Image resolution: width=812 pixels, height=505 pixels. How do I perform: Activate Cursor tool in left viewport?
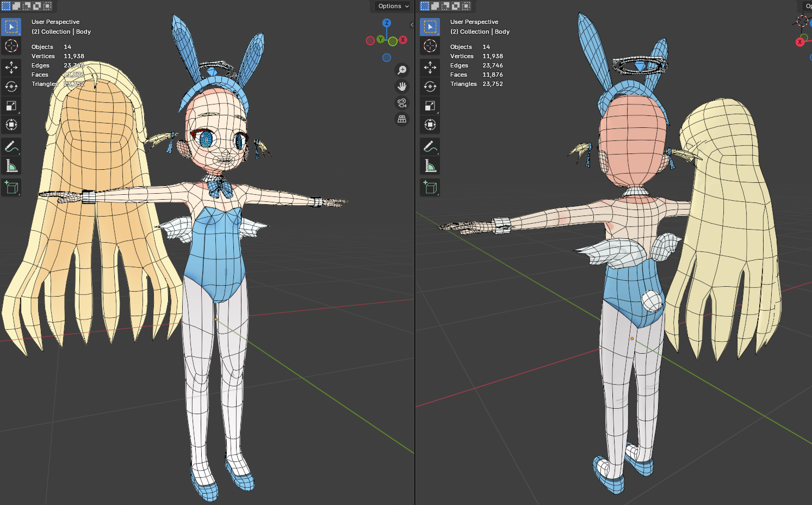pyautogui.click(x=11, y=46)
